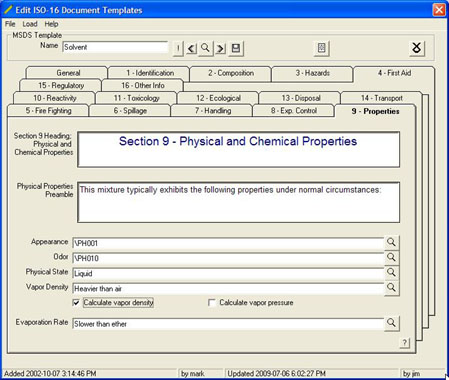449x380 pixels.
Task: Look up phrases for Evaporation Rate field
Action: pos(391,323)
